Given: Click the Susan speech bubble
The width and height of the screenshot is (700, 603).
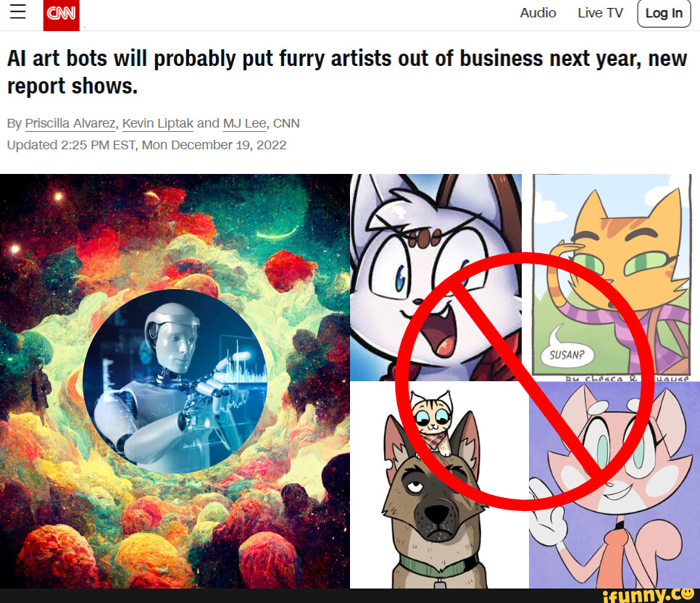Looking at the screenshot, I should click(x=567, y=354).
